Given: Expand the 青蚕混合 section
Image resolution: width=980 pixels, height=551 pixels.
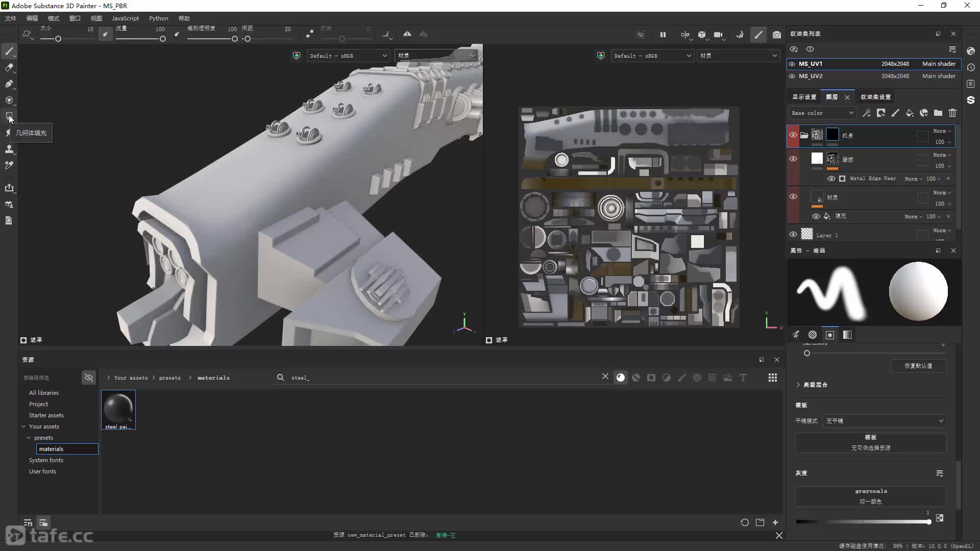Looking at the screenshot, I should coord(812,385).
